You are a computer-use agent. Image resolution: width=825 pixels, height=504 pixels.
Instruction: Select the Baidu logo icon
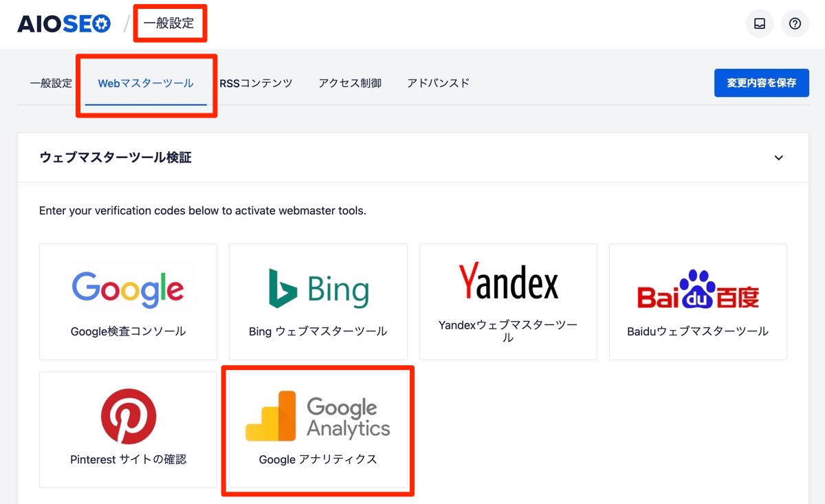(698, 289)
